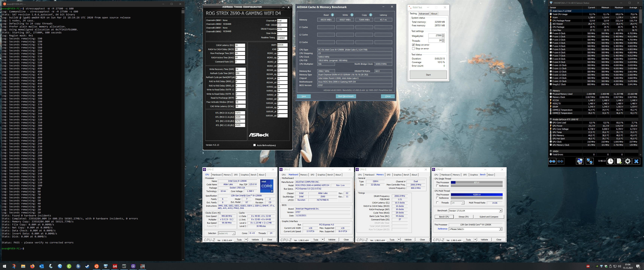Click Start Benchmark in AIDA64

click(346, 96)
